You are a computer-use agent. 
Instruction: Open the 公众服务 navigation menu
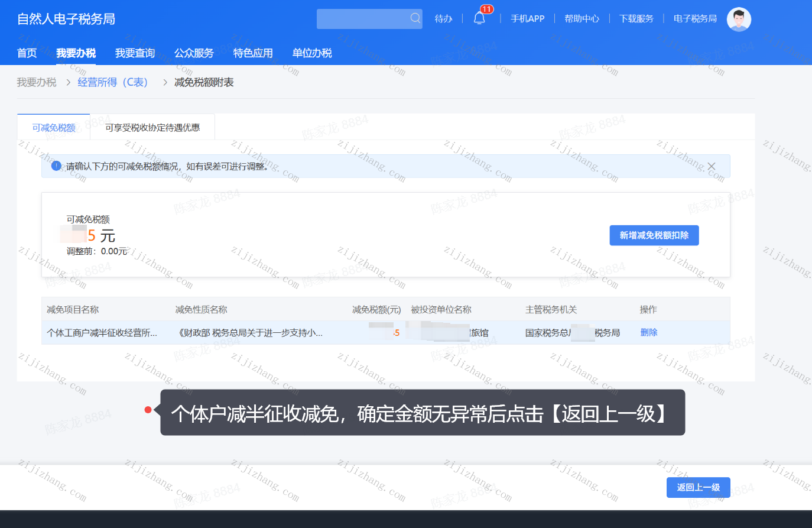193,53
